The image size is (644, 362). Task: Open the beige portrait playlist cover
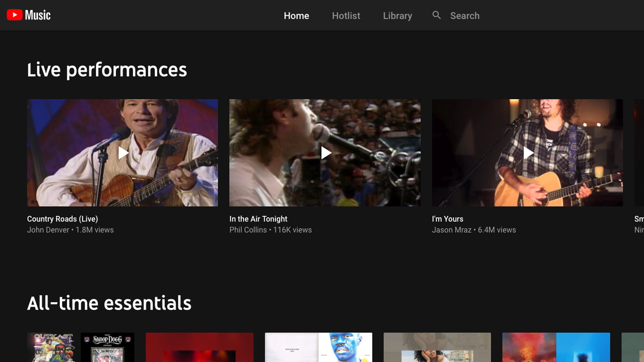click(437, 347)
